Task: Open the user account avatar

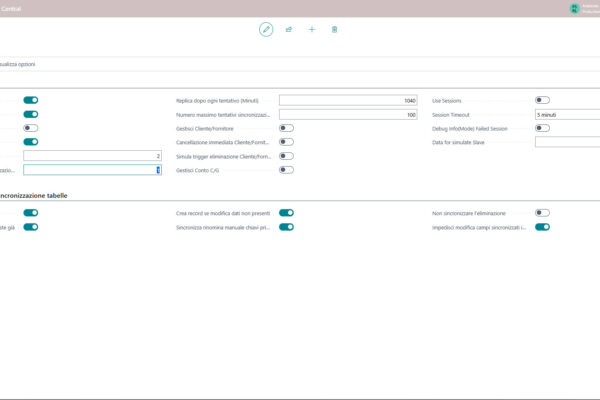Action: [x=574, y=8]
